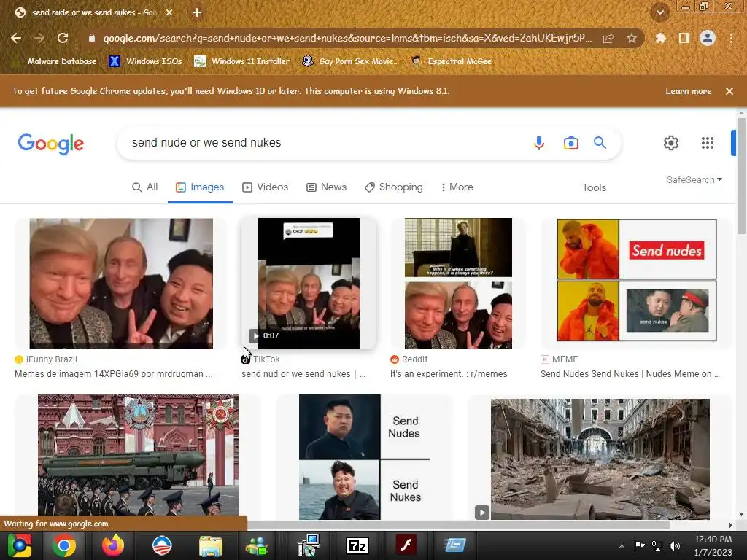Click 'Learn more' about Chrome updates
Viewport: 747px width, 560px height.
click(689, 91)
